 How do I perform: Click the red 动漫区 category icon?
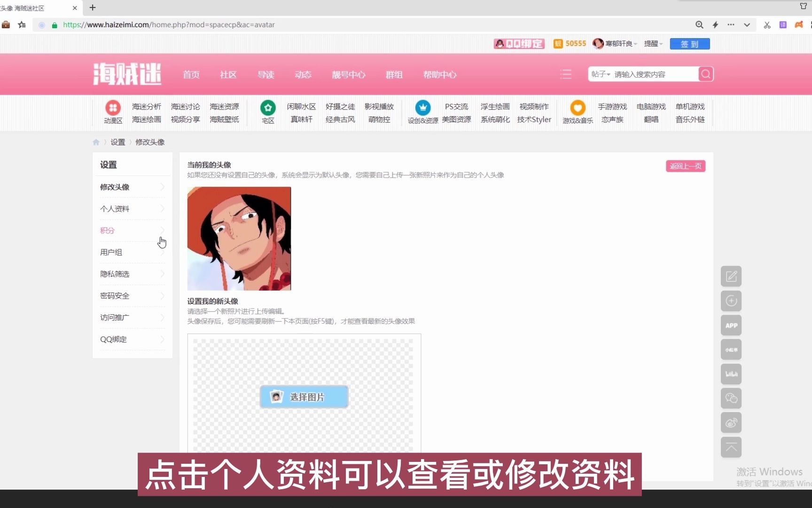(113, 108)
